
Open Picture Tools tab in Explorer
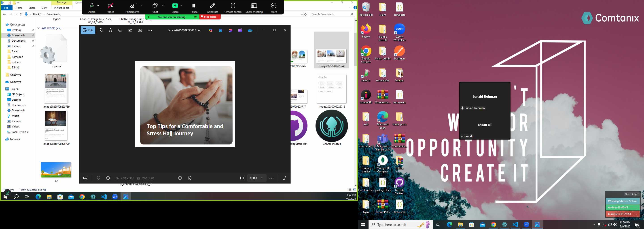coord(61,8)
